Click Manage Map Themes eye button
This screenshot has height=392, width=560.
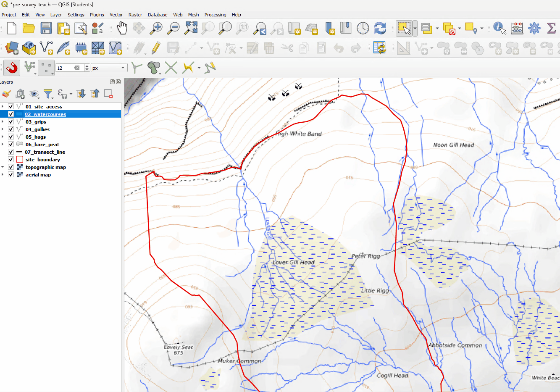(34, 94)
